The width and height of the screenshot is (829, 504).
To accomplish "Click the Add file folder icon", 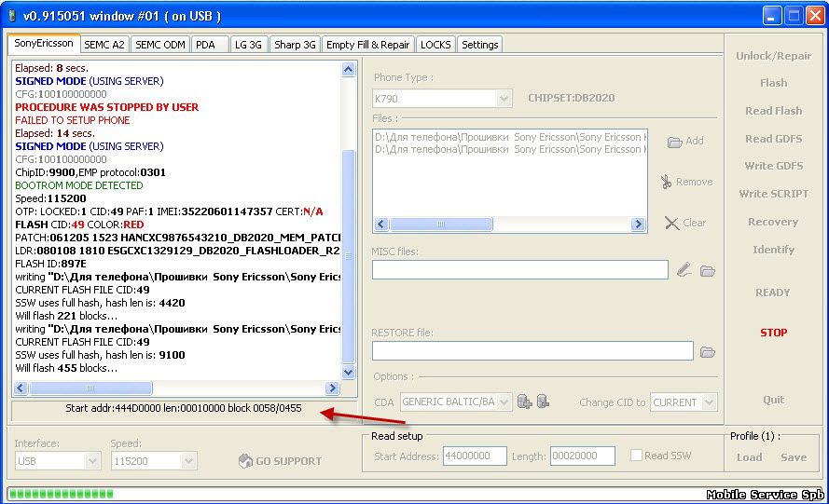I will coord(674,142).
